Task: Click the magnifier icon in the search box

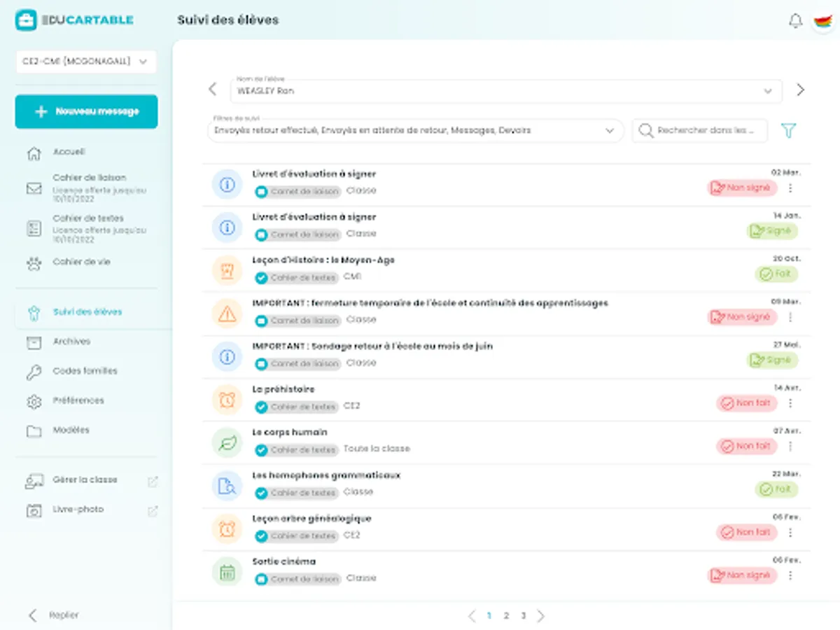Action: coord(645,131)
